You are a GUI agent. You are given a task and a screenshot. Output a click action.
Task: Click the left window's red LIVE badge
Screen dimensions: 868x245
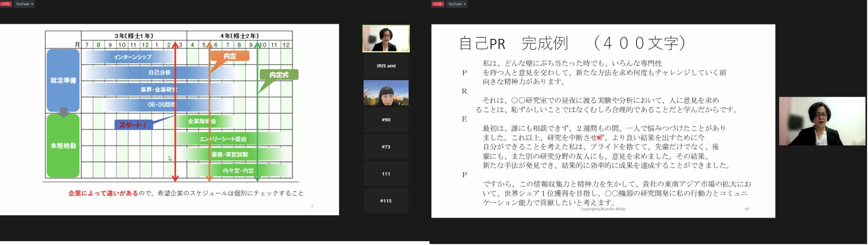click(x=6, y=4)
